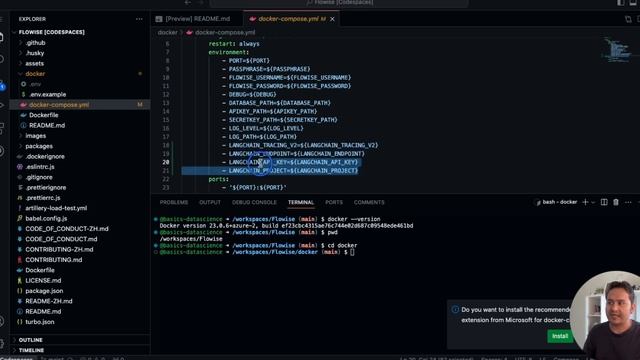Viewport: 640px width, 360px height.
Task: Open CONTRIBUTING.md file
Action: coord(53,260)
